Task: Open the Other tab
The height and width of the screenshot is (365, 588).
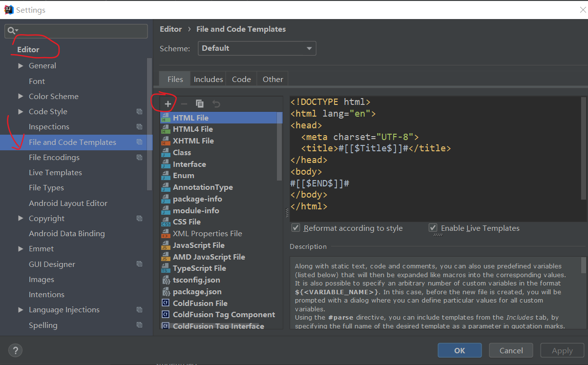Action: (273, 79)
